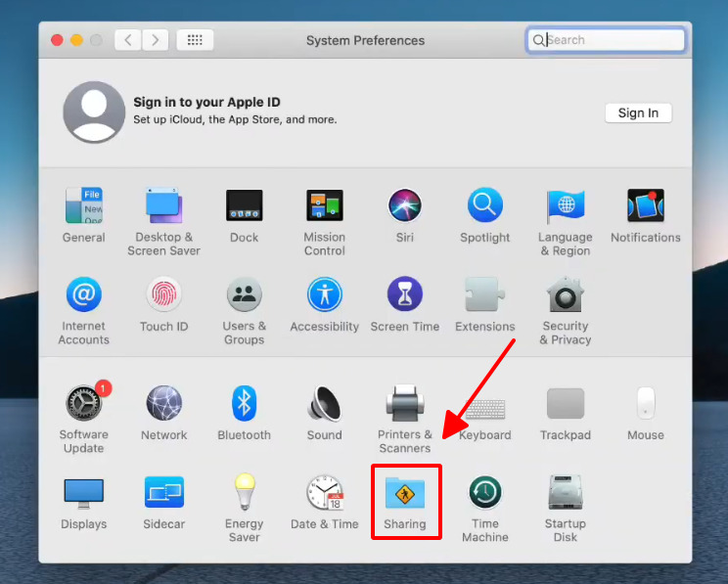Open the Sharing preferences pane

(x=405, y=492)
